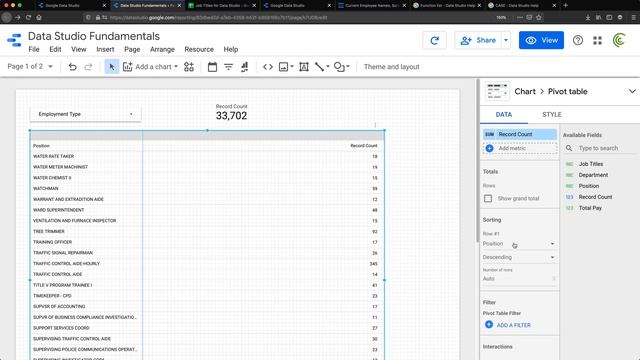Undo the last action
Image resolution: width=640 pixels, height=360 pixels.
(72, 67)
